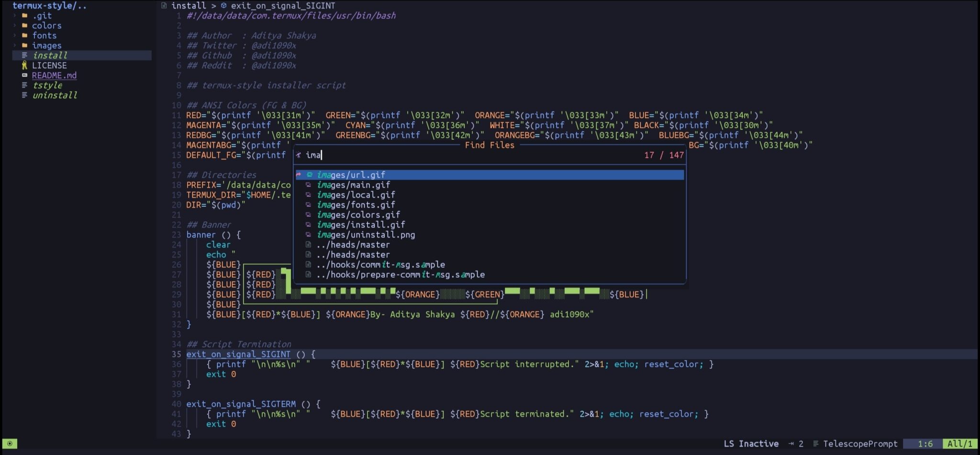Select images/url.gif in the results list
This screenshot has height=455, width=980.
[351, 175]
